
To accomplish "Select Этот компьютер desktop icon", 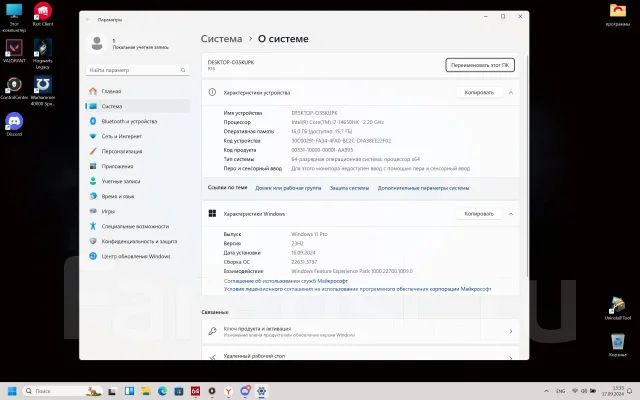I will 14,18.
